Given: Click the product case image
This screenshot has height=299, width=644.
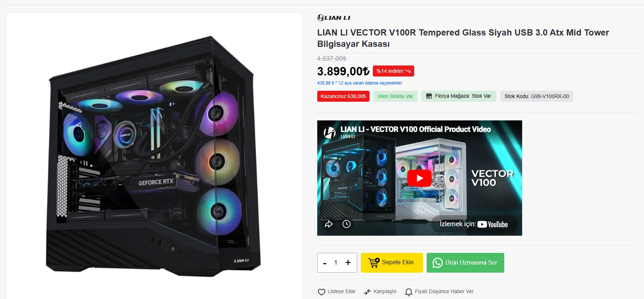Looking at the screenshot, I should (x=154, y=156).
